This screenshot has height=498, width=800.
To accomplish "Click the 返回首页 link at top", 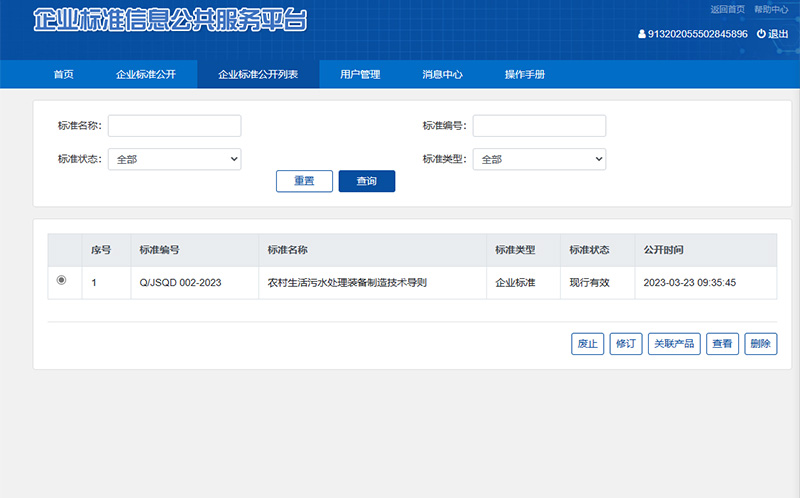I will pyautogui.click(x=727, y=9).
